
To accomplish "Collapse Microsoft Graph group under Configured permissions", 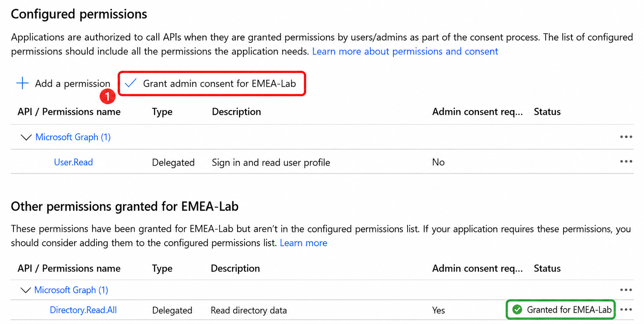I will (x=26, y=137).
